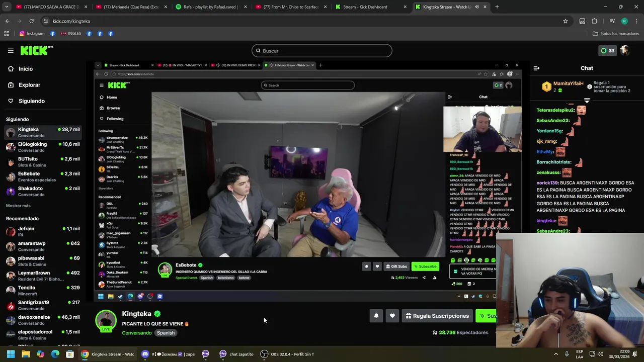Expand Mostrar más in following list
644x362 pixels.
pos(18,206)
